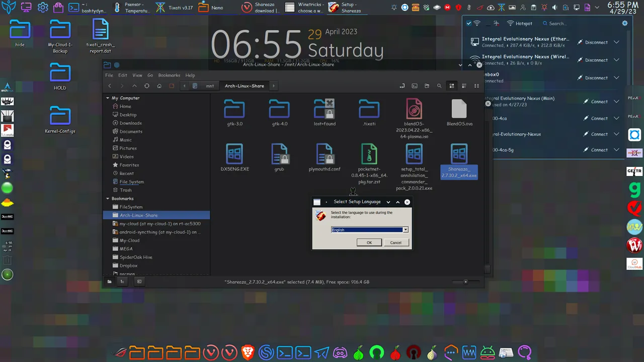Go up to parent folder in Nemo
This screenshot has width=644, height=362.
click(x=134, y=86)
